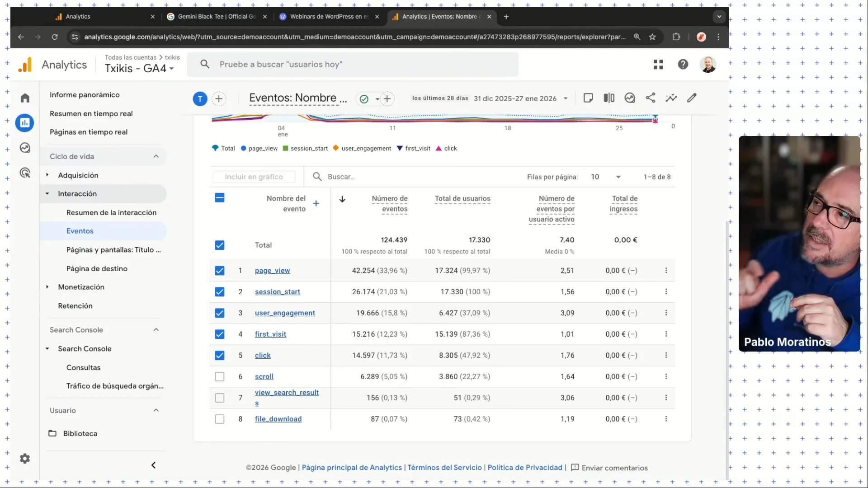This screenshot has width=868, height=488.
Task: Check the scroll event row checkbox
Action: pyautogui.click(x=220, y=376)
